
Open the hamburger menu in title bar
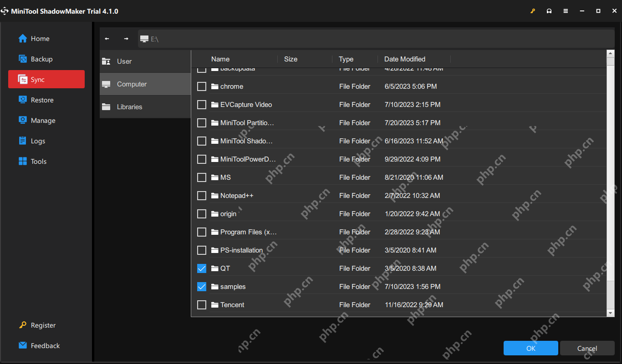tap(566, 11)
